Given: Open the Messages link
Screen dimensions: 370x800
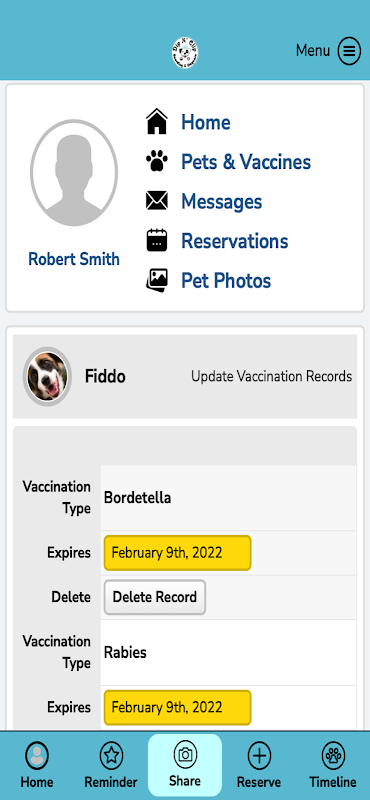Looking at the screenshot, I should pyautogui.click(x=221, y=202).
